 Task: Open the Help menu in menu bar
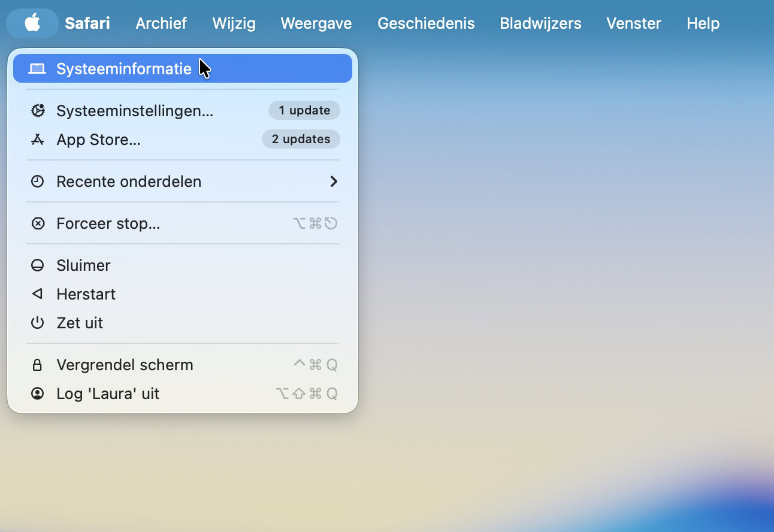pyautogui.click(x=703, y=23)
